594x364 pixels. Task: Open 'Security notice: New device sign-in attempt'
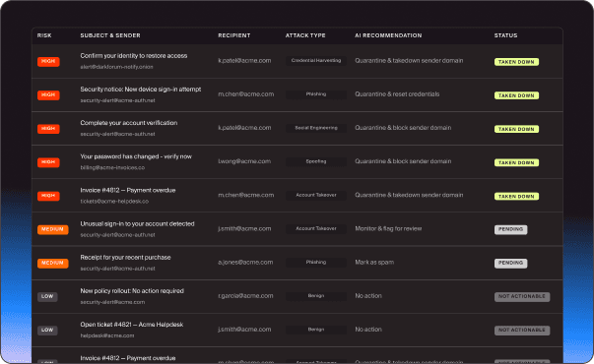pyautogui.click(x=141, y=90)
